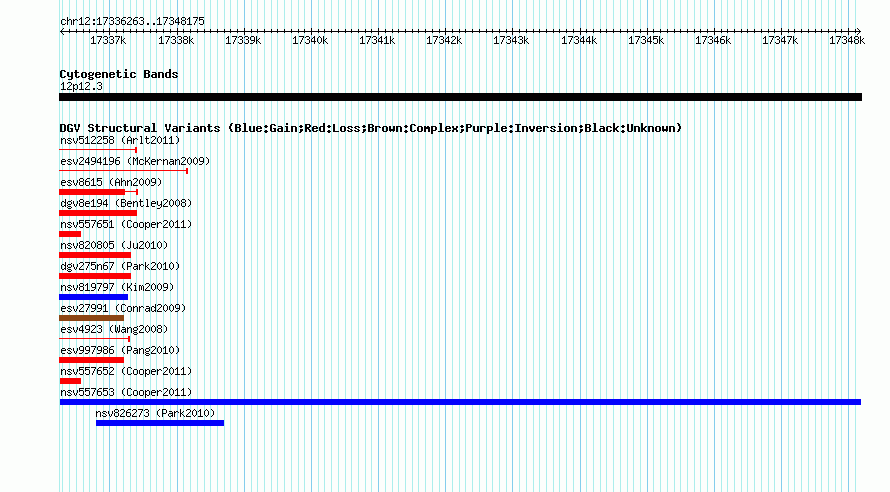The height and width of the screenshot is (492, 890).
Task: Select blue bar under nsv826273 (Park2010)
Action: (160, 423)
